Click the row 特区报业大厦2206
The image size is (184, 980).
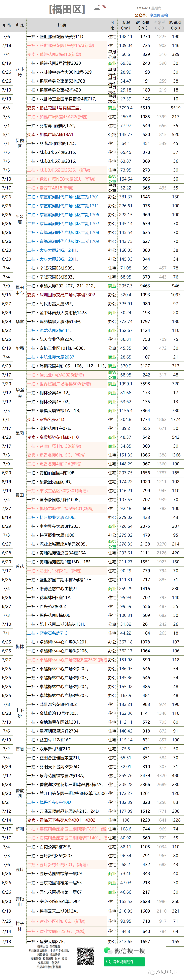[92, 517]
